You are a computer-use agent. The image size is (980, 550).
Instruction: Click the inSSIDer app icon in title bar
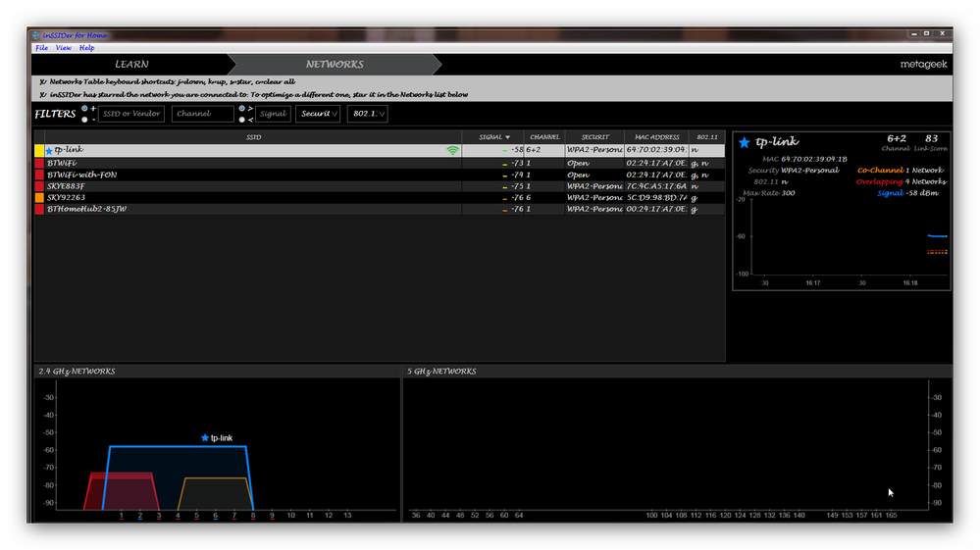click(x=36, y=35)
